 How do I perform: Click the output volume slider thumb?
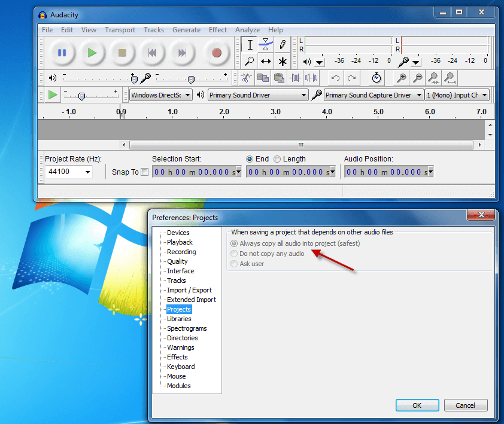coord(134,79)
